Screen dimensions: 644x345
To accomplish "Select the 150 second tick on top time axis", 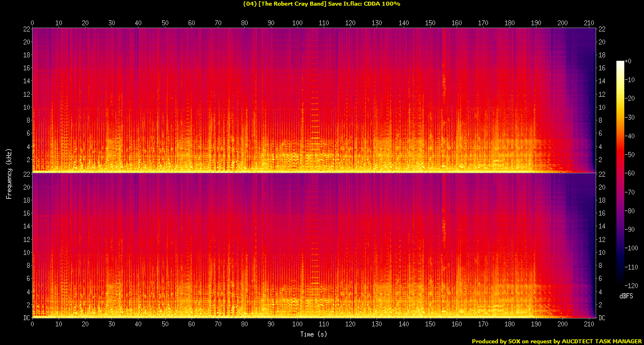I will (430, 23).
